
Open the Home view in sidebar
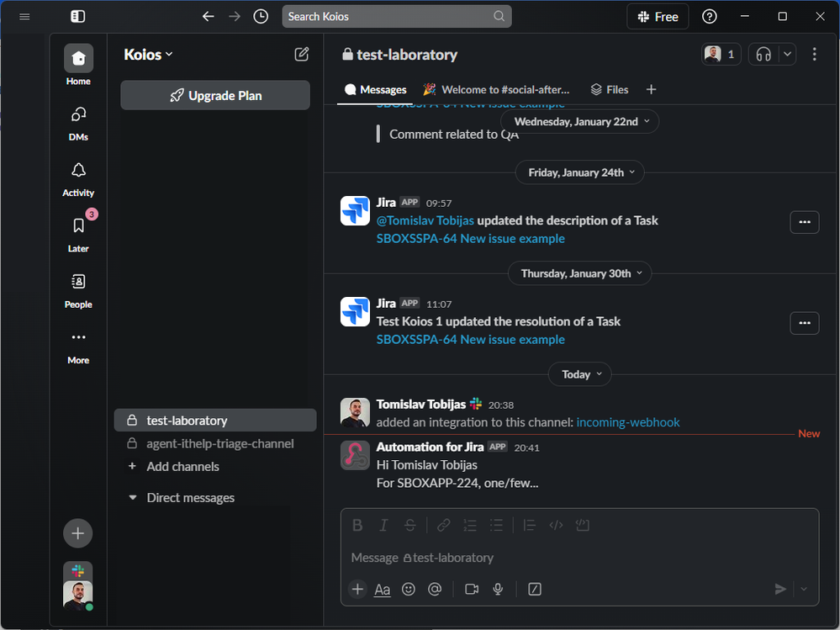click(x=79, y=65)
